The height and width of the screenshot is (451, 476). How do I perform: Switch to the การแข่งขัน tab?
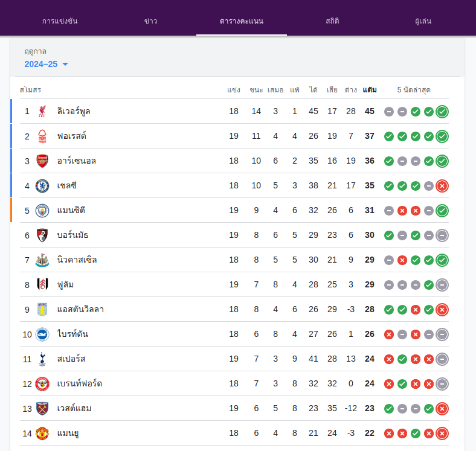tap(60, 21)
